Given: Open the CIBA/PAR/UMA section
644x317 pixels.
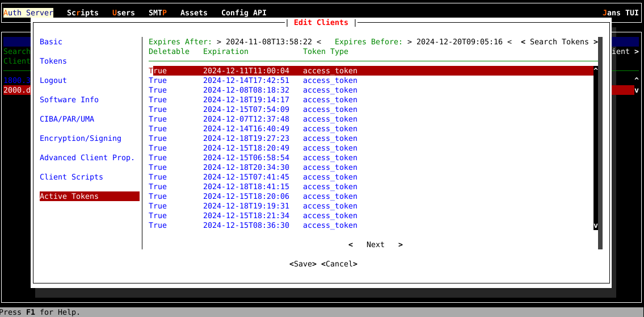Looking at the screenshot, I should pos(67,119).
